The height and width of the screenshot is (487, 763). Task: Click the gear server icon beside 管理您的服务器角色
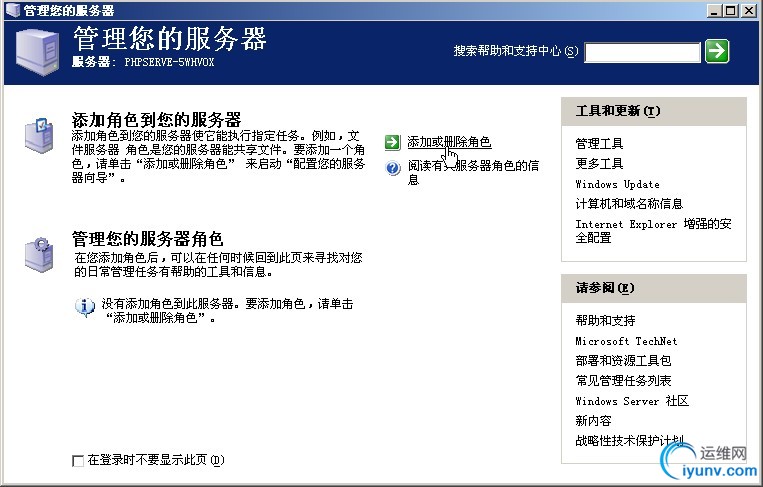(38, 254)
